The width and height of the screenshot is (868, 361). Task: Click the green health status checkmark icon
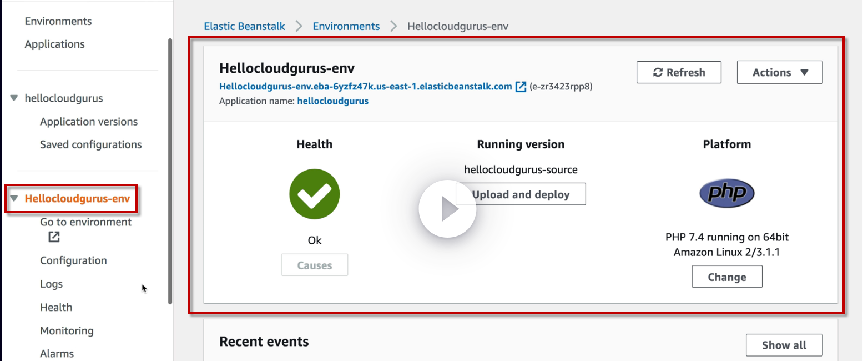pos(314,194)
